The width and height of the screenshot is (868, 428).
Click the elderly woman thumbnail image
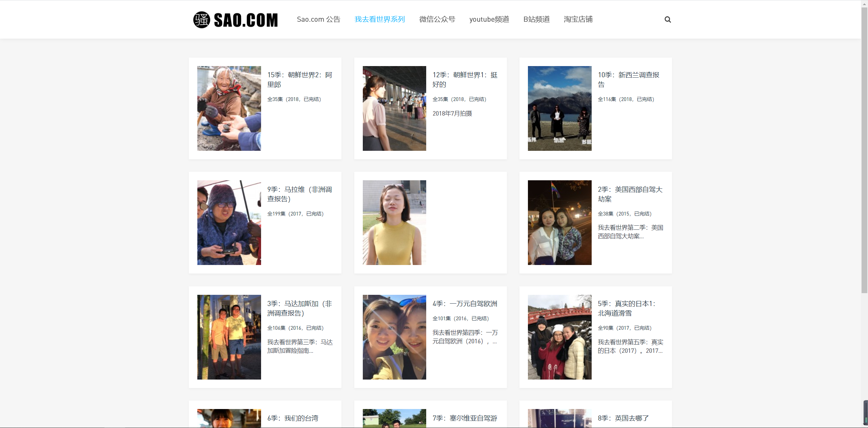(x=229, y=108)
